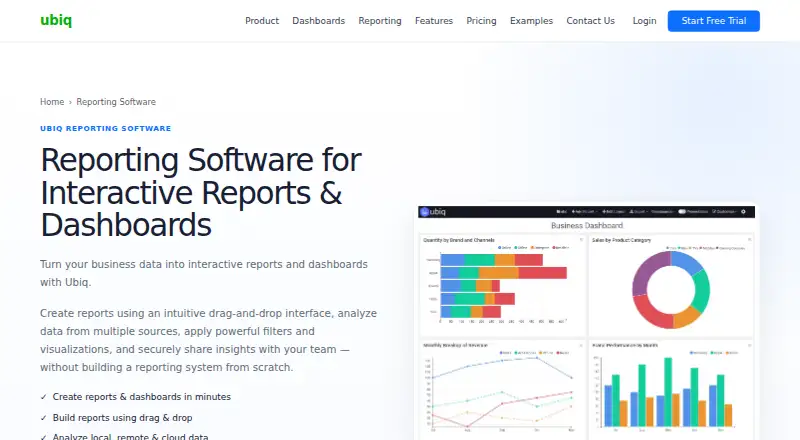Viewport: 800px width, 440px height.
Task: Click the green ubiq logo in header
Action: click(56, 20)
